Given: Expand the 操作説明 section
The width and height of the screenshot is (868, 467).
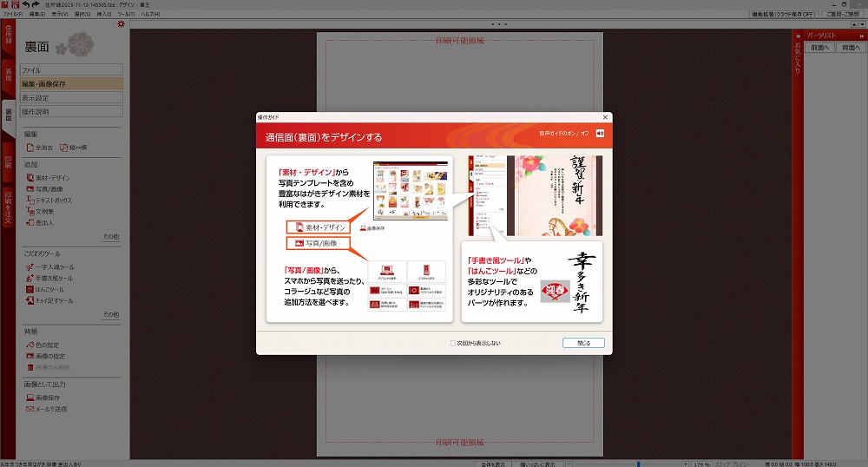Looking at the screenshot, I should (x=72, y=112).
